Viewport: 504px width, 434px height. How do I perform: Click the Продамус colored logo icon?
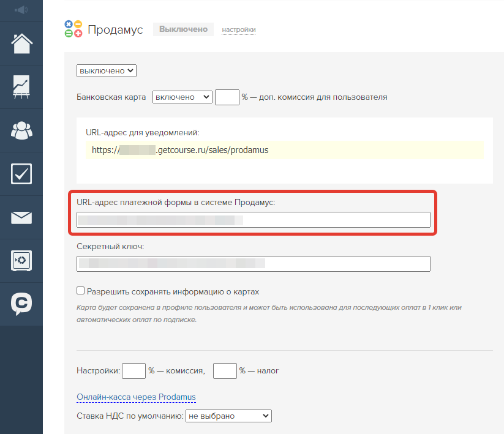coord(73,29)
